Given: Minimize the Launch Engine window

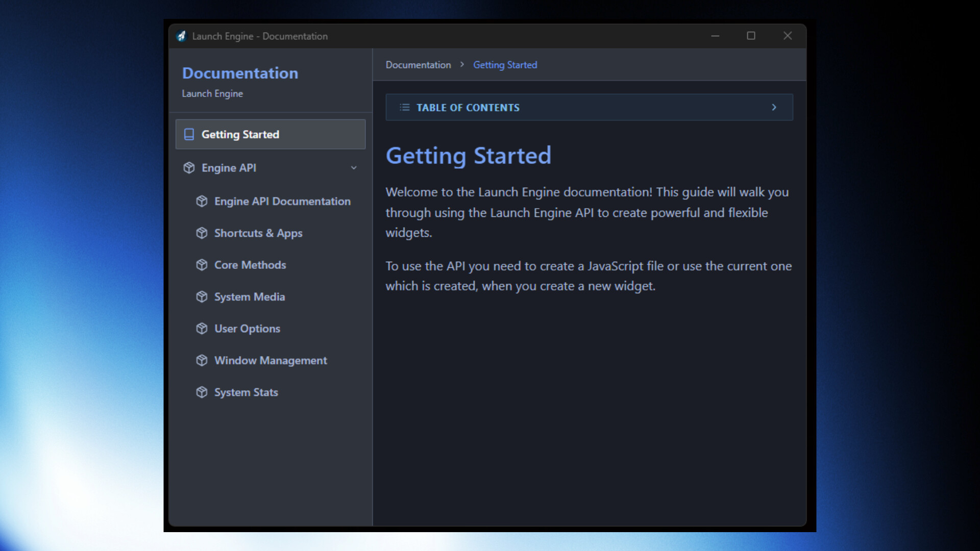Looking at the screenshot, I should (715, 36).
